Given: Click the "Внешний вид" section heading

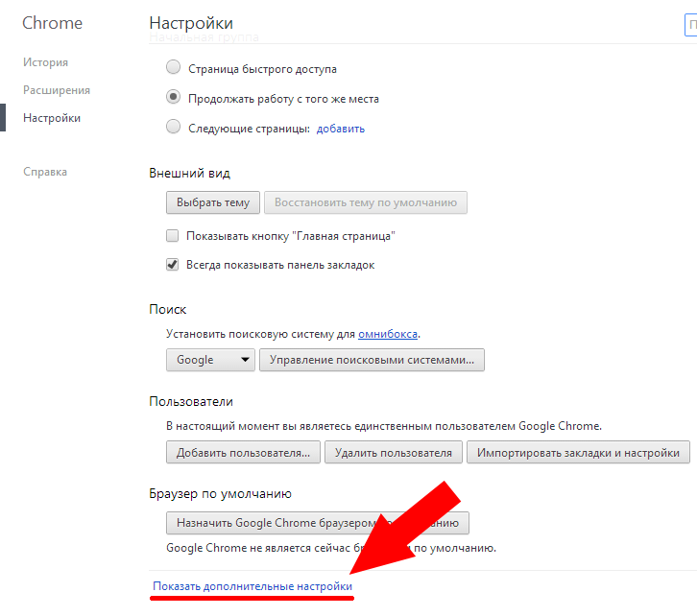Looking at the screenshot, I should pyautogui.click(x=189, y=174).
